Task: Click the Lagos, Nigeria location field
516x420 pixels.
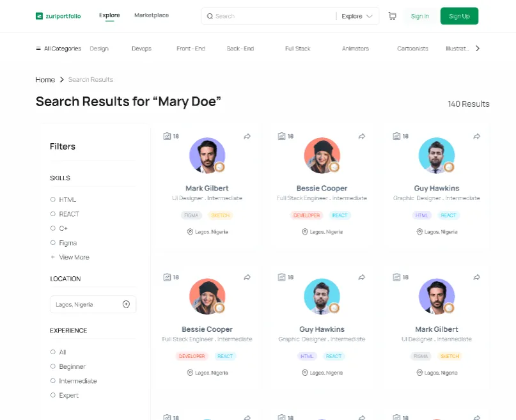Action: [93, 304]
